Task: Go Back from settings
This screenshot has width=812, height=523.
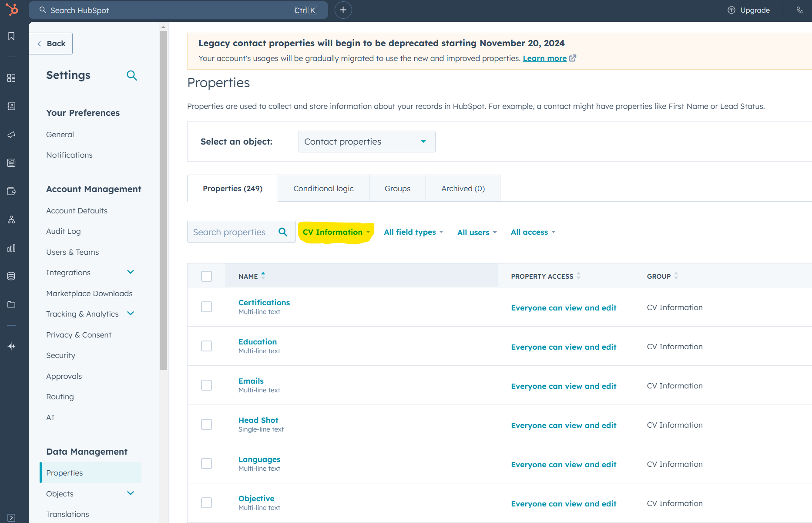Action: pos(51,44)
